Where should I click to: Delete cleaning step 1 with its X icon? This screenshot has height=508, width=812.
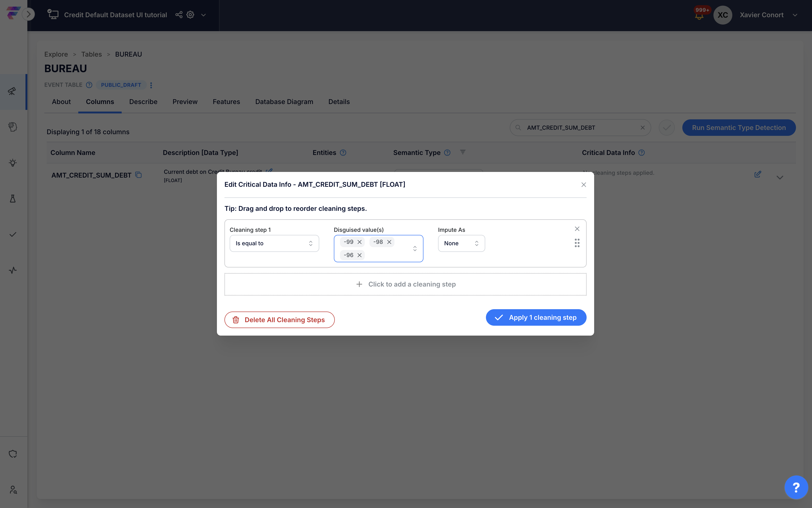click(577, 229)
